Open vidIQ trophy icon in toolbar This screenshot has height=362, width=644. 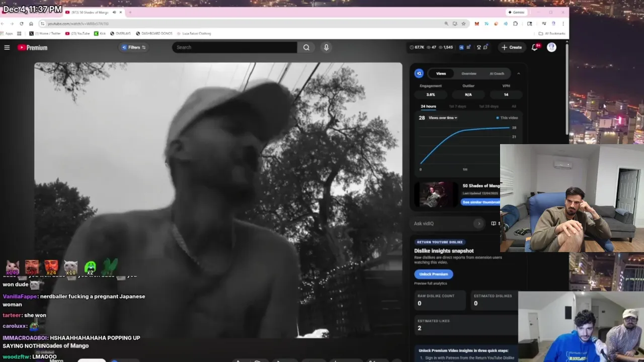pos(479,47)
